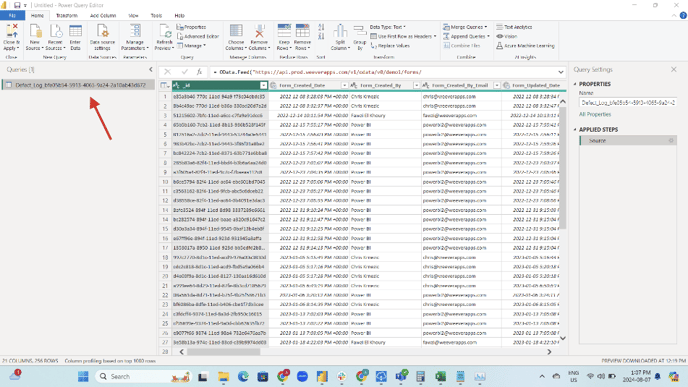Open the Advanced Editor
This screenshot has width=688, height=387.
198,36
